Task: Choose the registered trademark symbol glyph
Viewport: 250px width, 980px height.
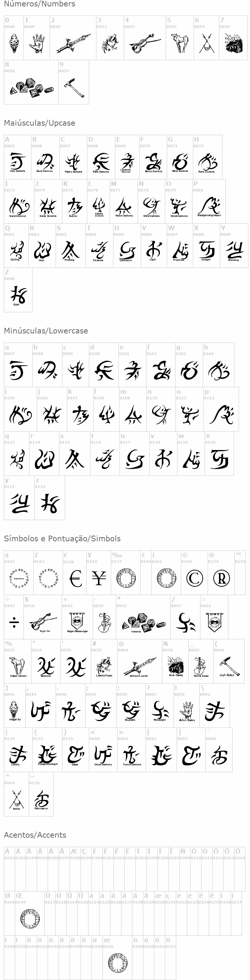Action: [x=221, y=579]
